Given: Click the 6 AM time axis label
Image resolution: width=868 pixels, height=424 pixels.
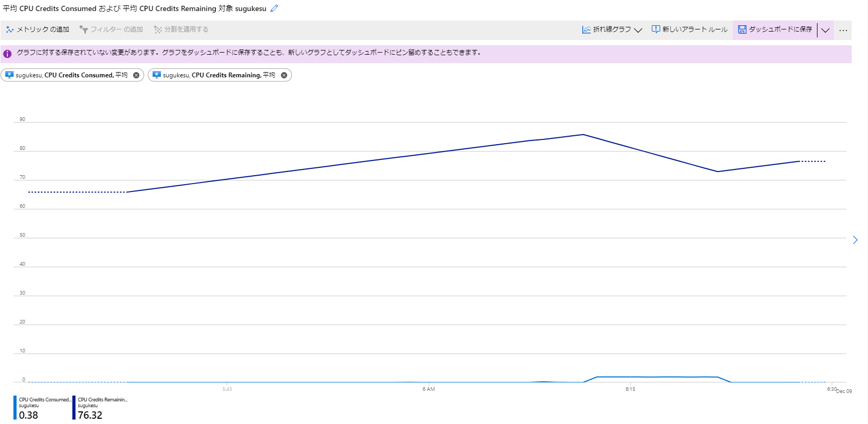Looking at the screenshot, I should click(x=429, y=389).
